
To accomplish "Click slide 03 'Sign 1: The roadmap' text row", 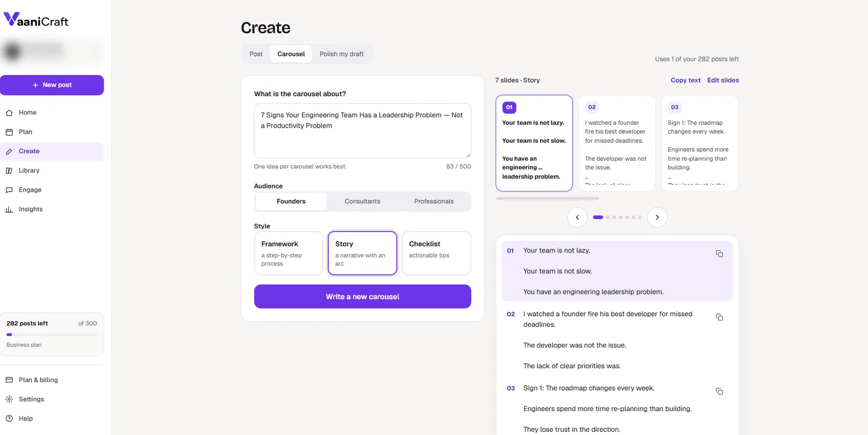I will pyautogui.click(x=589, y=388).
